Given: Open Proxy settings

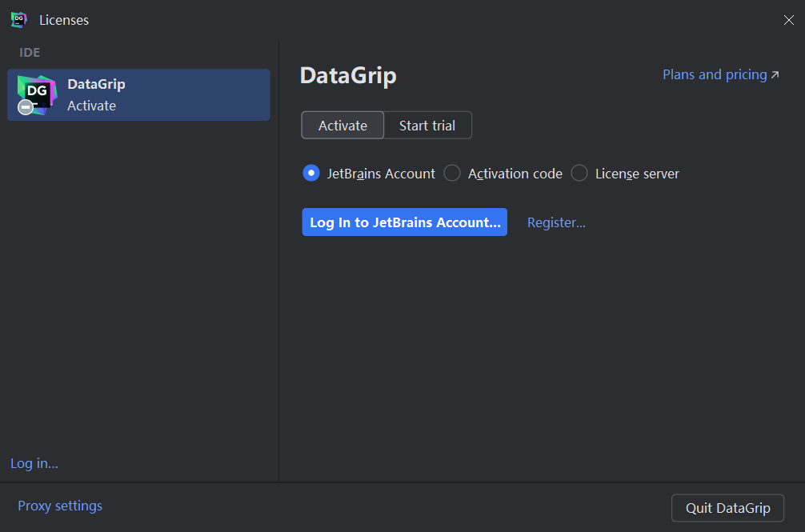Looking at the screenshot, I should coord(60,506).
